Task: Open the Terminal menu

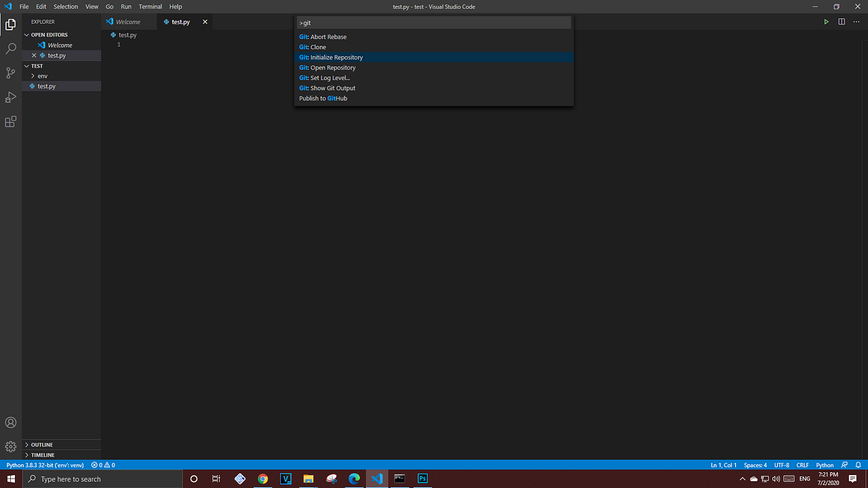Action: click(x=150, y=6)
